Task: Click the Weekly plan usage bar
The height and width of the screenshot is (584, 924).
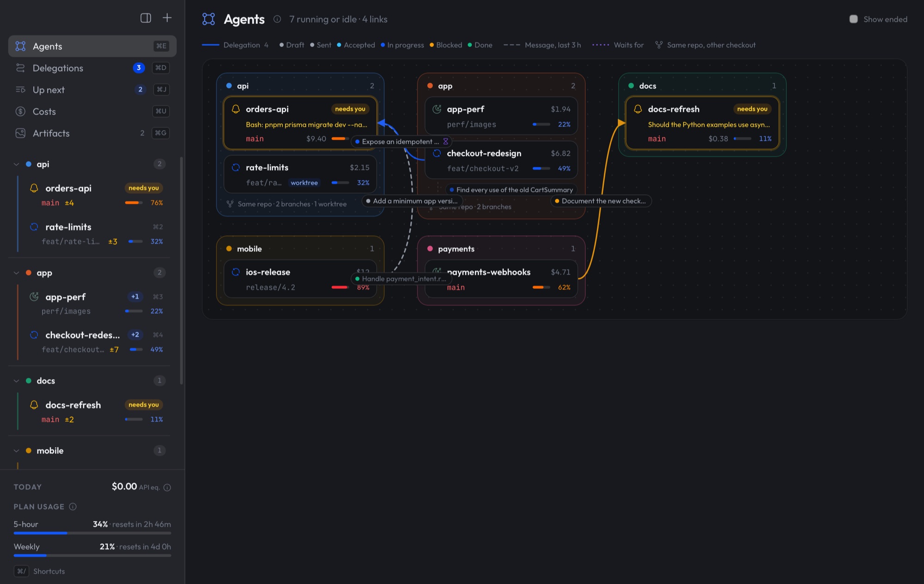Action: 92,555
